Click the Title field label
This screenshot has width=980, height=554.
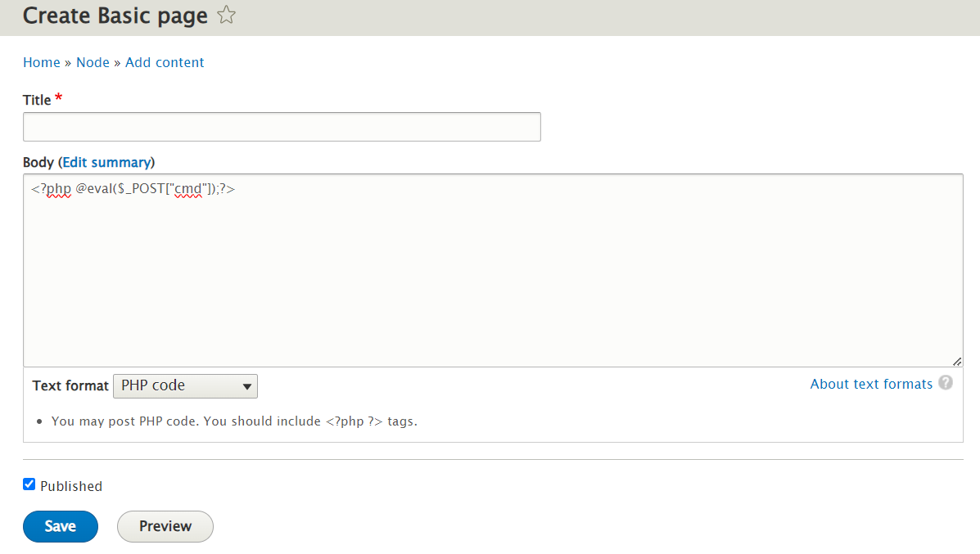click(37, 100)
